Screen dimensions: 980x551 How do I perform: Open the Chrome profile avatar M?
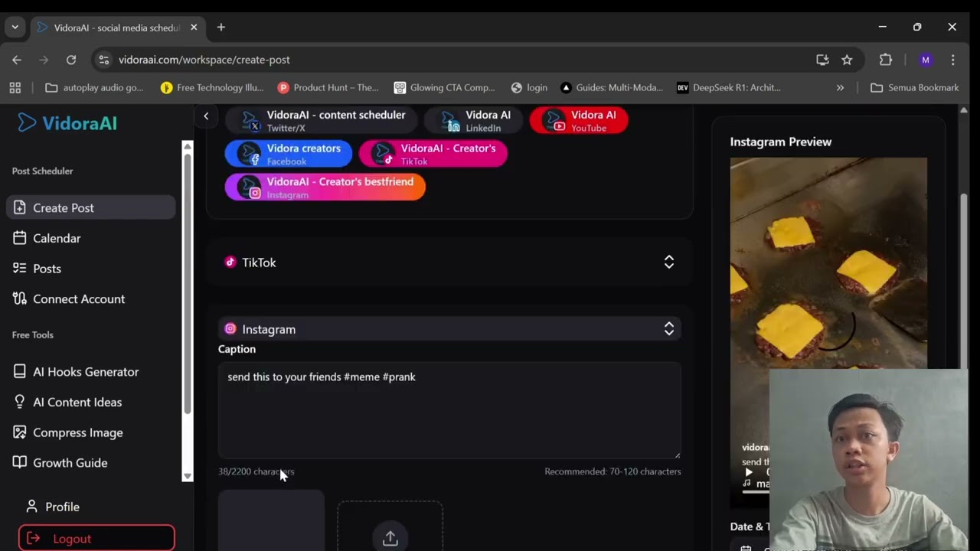[926, 60]
